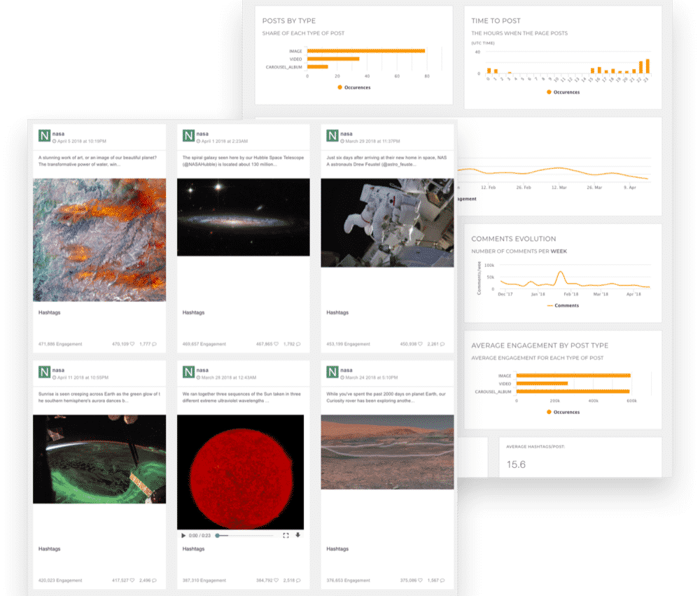
Task: Play the red Sun video
Action: click(x=183, y=536)
